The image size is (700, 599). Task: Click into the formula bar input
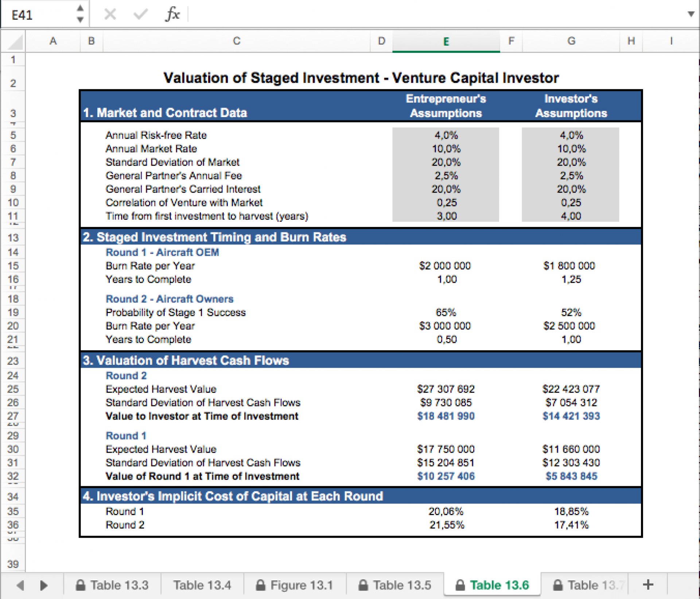436,15
